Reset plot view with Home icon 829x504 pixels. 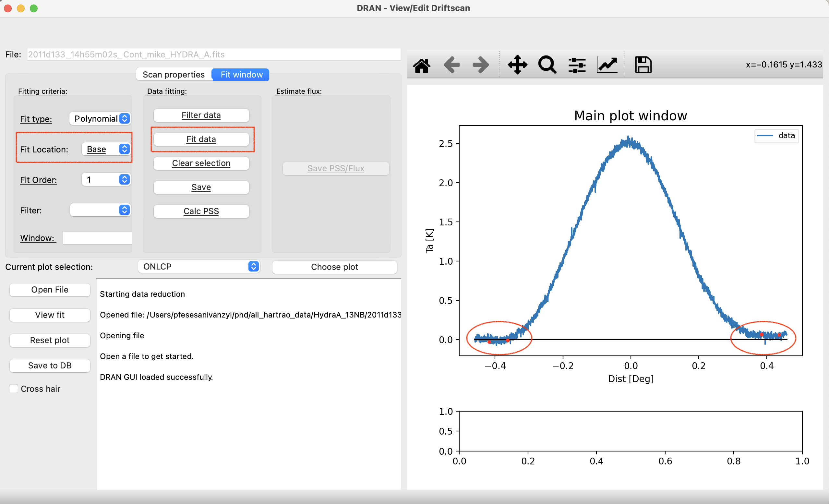pyautogui.click(x=422, y=65)
